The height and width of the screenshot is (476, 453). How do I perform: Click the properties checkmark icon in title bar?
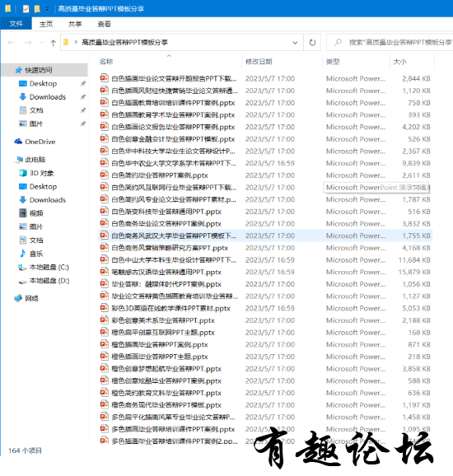point(26,9)
